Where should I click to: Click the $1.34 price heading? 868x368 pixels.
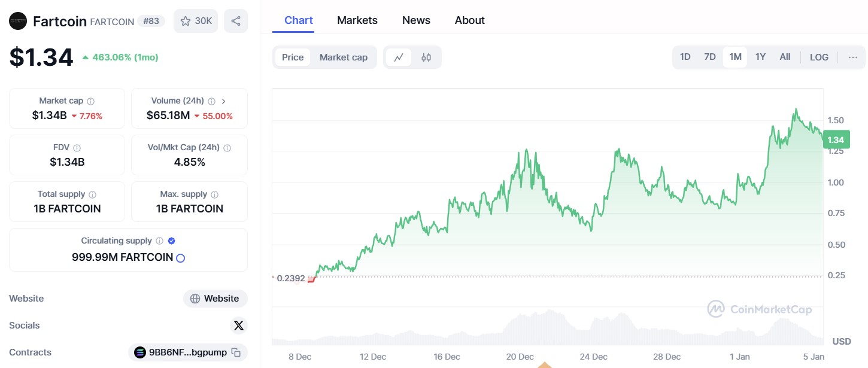coord(41,57)
